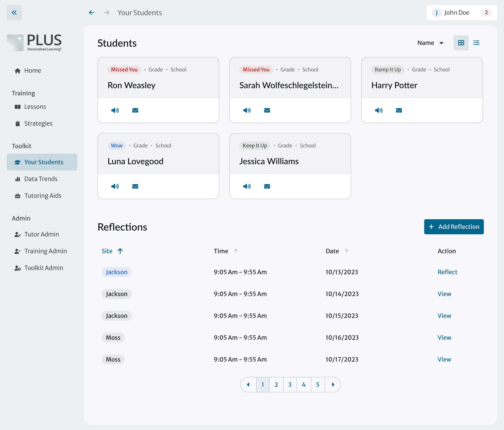Play audio for Ron Weasley

115,110
